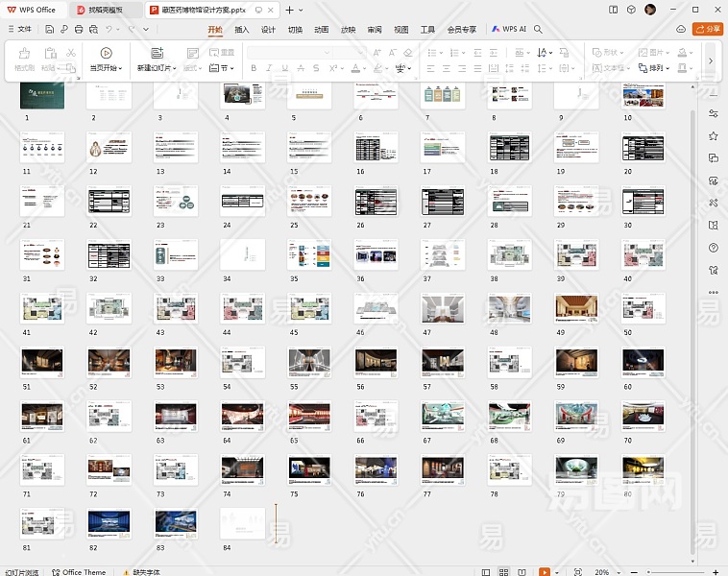
Task: Open the search magnifier icon beside WPS AI
Action: (539, 29)
